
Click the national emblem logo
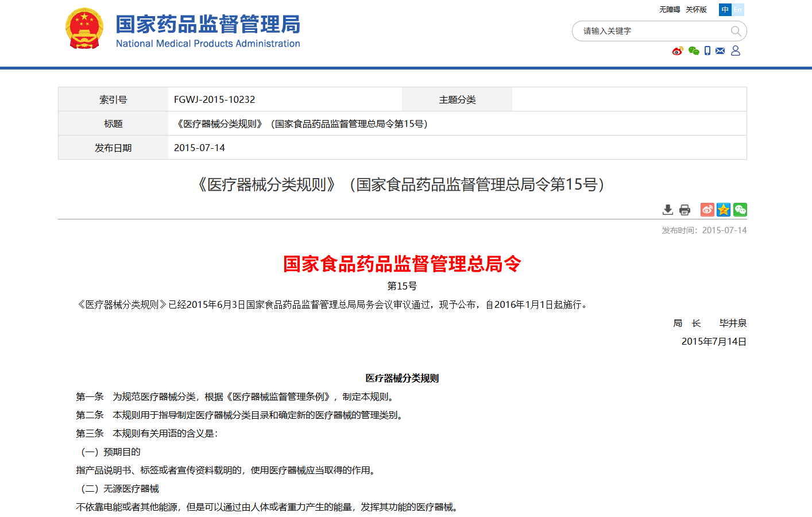pos(84,28)
